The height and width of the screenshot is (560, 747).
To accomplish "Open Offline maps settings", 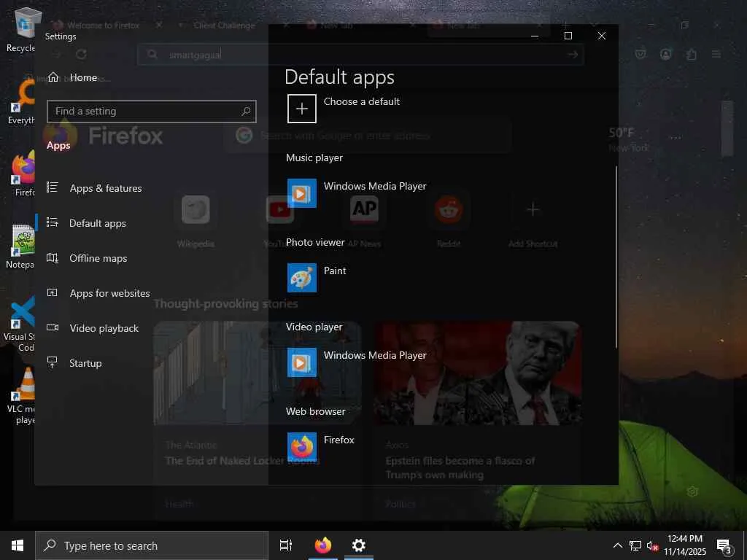I will [98, 258].
